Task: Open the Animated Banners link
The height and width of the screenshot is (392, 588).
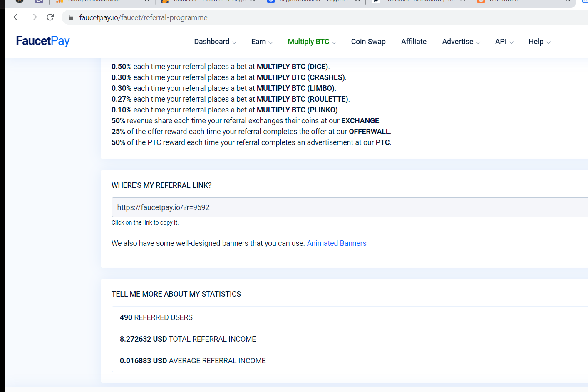Action: [337, 243]
